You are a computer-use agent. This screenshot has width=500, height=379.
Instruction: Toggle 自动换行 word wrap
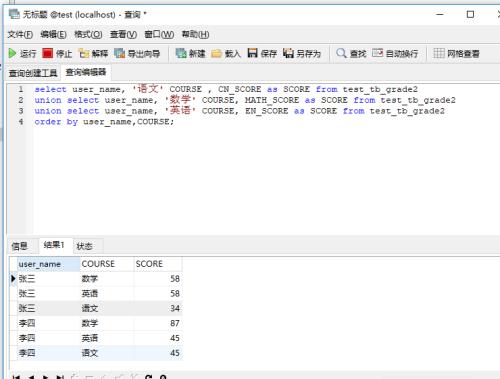pos(395,53)
